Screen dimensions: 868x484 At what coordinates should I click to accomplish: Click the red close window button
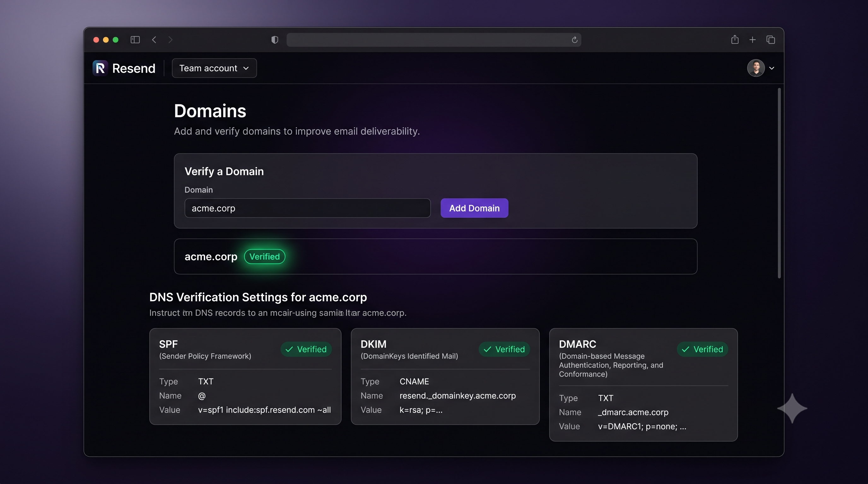click(96, 40)
